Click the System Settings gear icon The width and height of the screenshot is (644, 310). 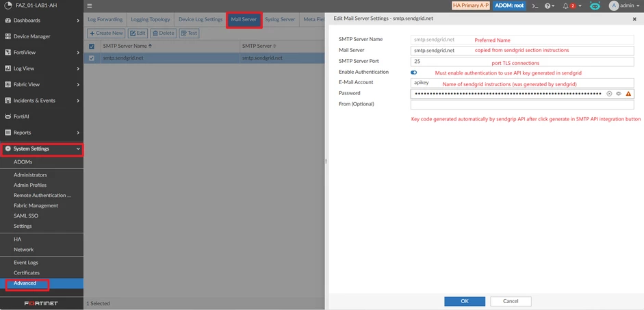tap(8, 148)
